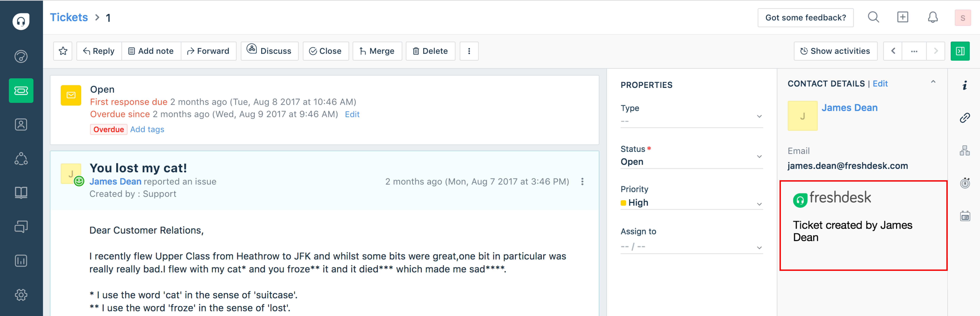
Task: Click James Dean avatar in contact details
Action: point(802,116)
